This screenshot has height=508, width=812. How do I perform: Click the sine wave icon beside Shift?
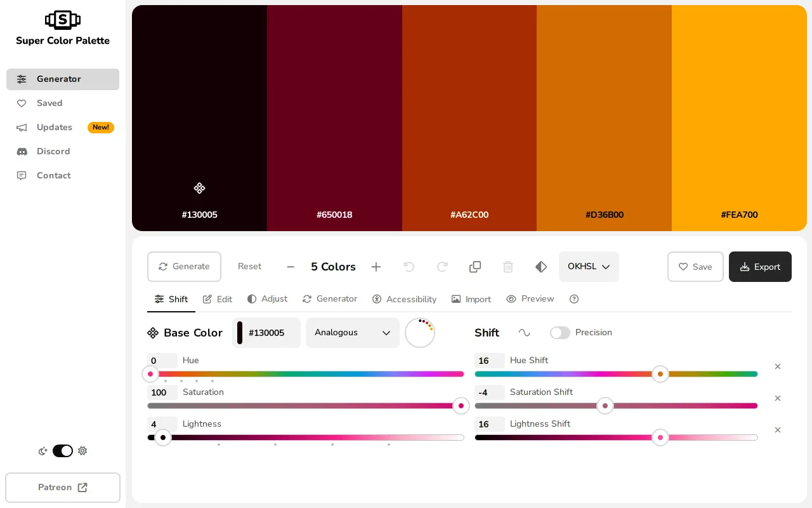tap(524, 333)
